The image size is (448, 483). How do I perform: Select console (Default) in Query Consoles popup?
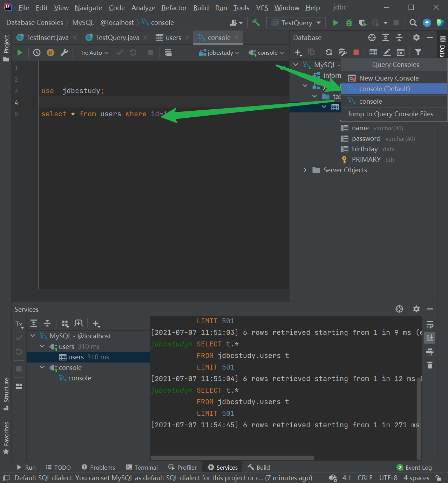click(x=394, y=89)
